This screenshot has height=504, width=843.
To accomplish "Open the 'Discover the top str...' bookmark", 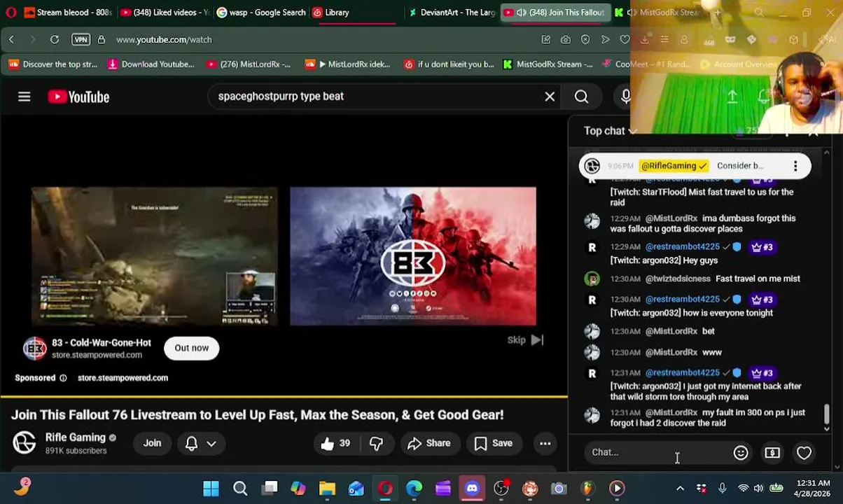I will point(53,64).
